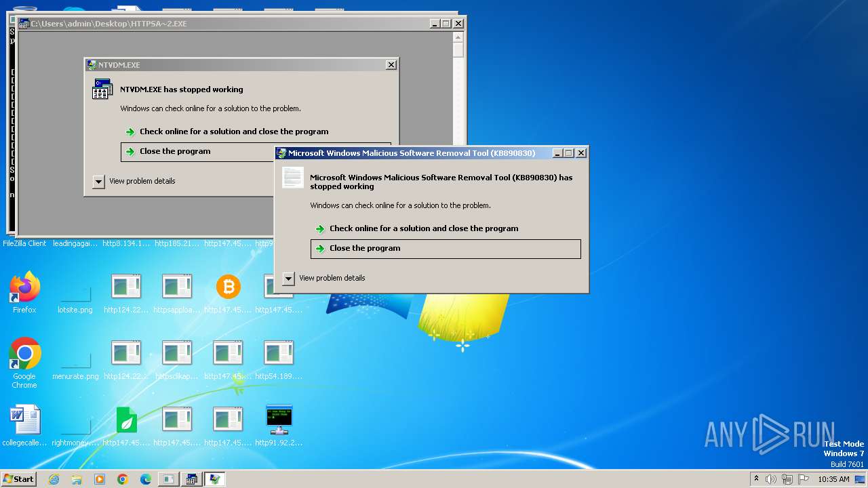Click the HTTPSA~2.EXE console scrollbar up arrow
This screenshot has height=488, width=868.
[x=458, y=36]
